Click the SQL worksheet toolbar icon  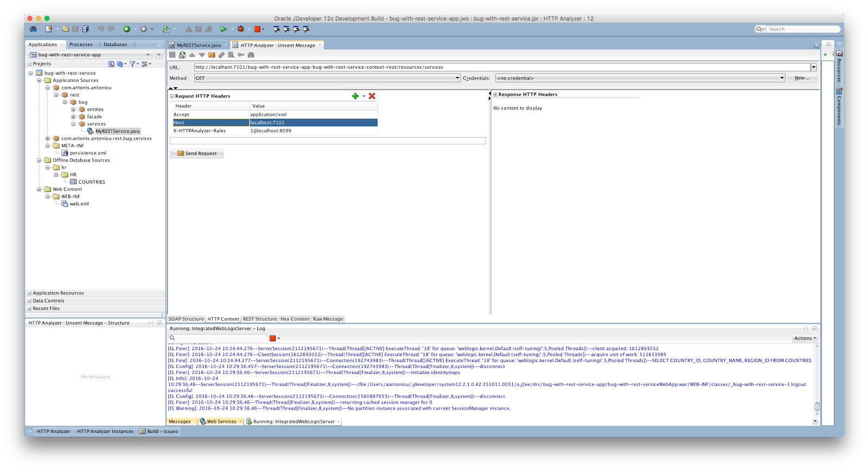[167, 29]
